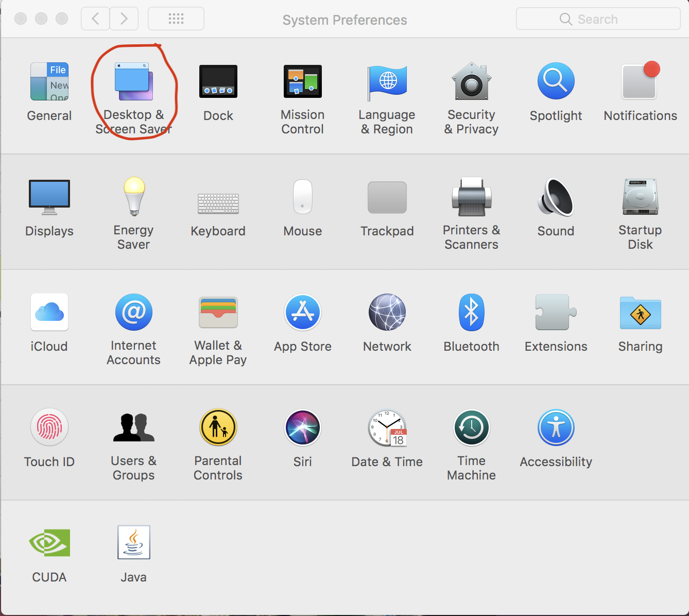Screen dimensions: 689x616
Task: Click the forward navigation arrow
Action: pos(124,19)
